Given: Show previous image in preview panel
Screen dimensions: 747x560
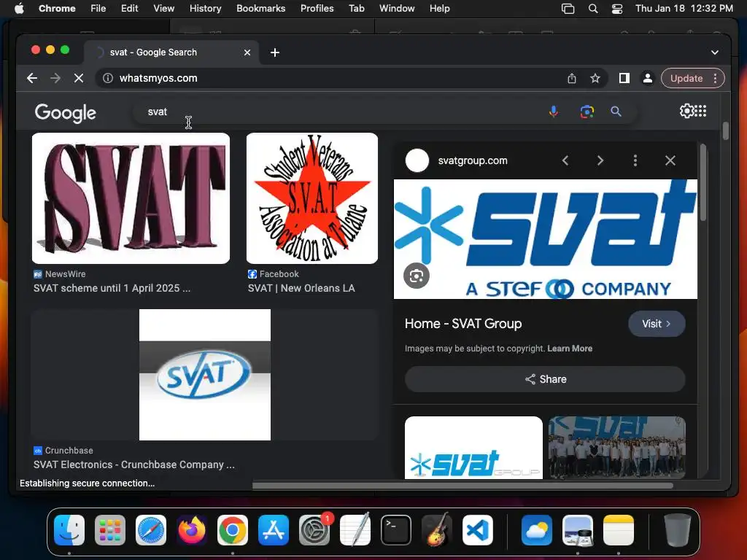Looking at the screenshot, I should (x=565, y=160).
